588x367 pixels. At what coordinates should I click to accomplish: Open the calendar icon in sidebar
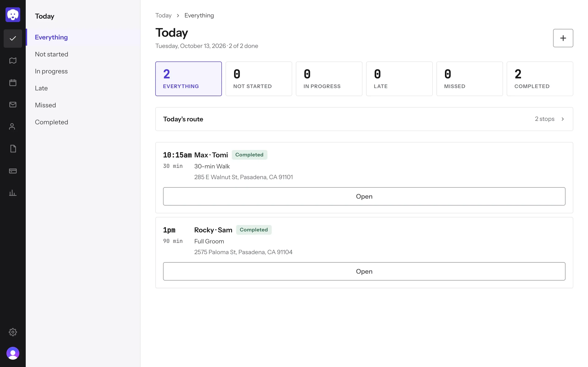[x=13, y=83]
